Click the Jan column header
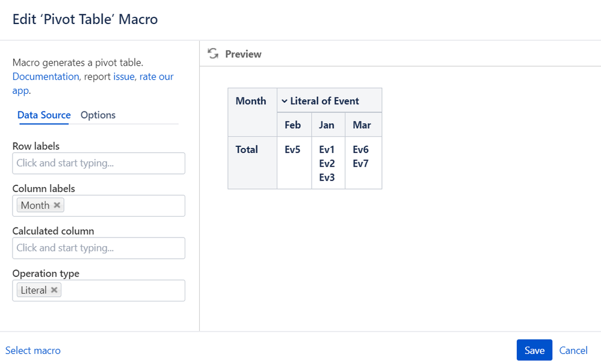Viewport: 601px width, 364px height. (x=327, y=125)
